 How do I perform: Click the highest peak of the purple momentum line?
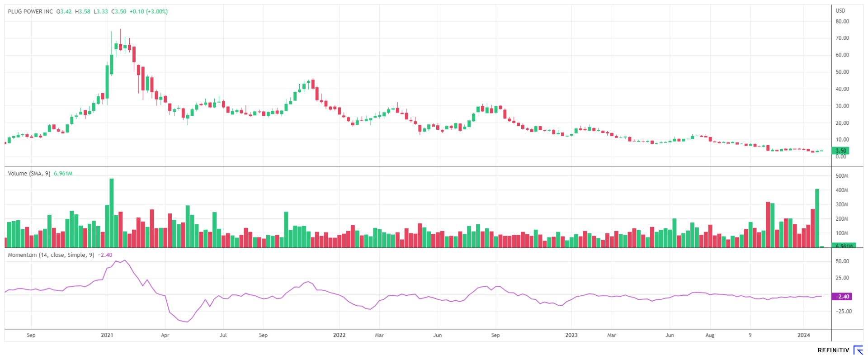125,260
